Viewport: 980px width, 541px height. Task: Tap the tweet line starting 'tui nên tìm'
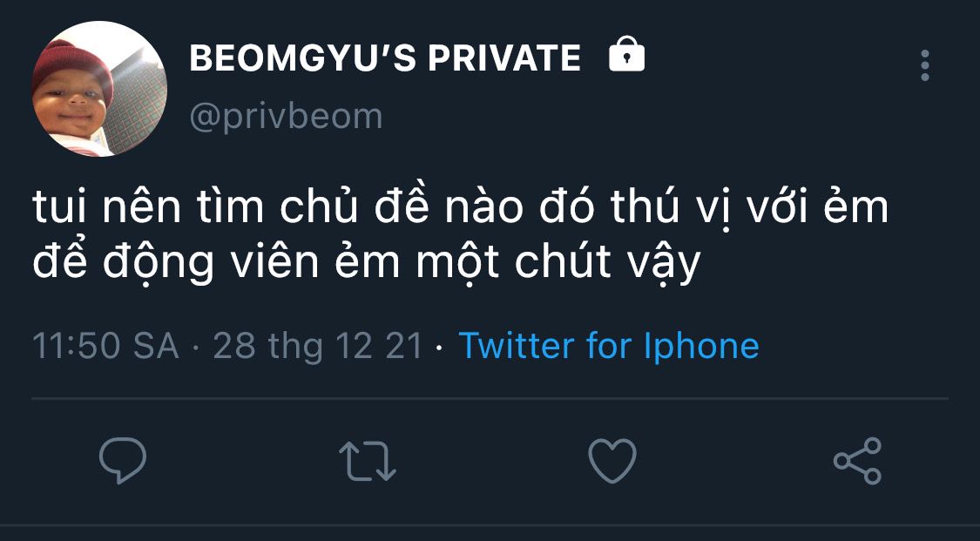tap(460, 206)
